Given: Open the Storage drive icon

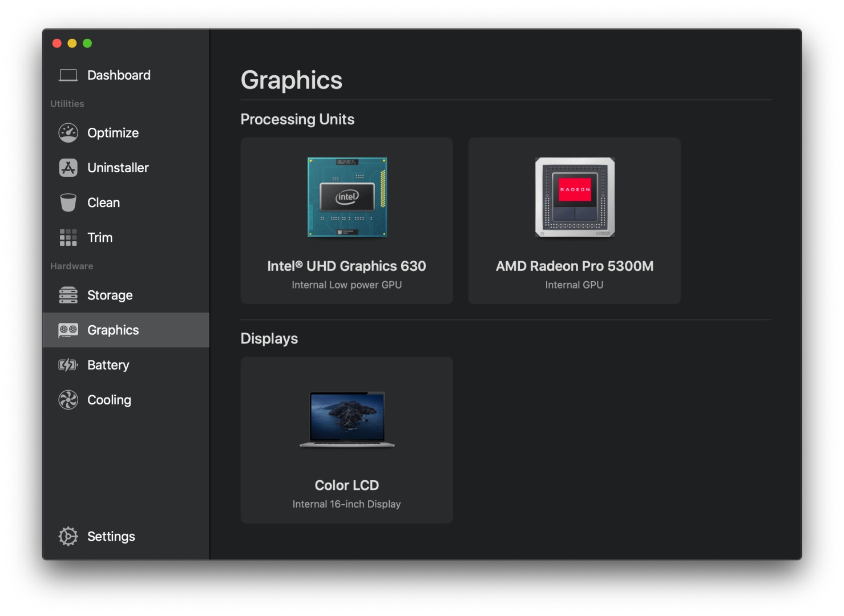Looking at the screenshot, I should point(68,295).
